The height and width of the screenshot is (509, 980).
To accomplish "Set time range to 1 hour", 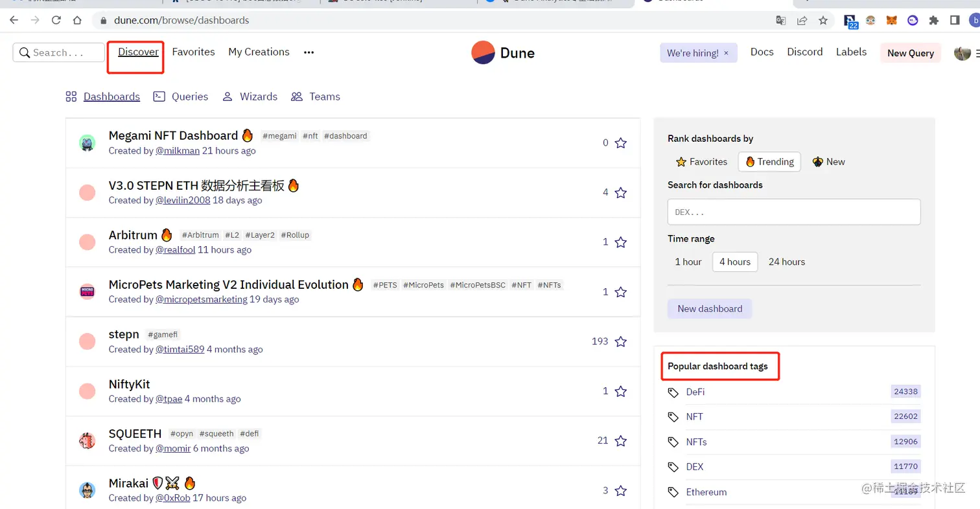I will (x=688, y=262).
